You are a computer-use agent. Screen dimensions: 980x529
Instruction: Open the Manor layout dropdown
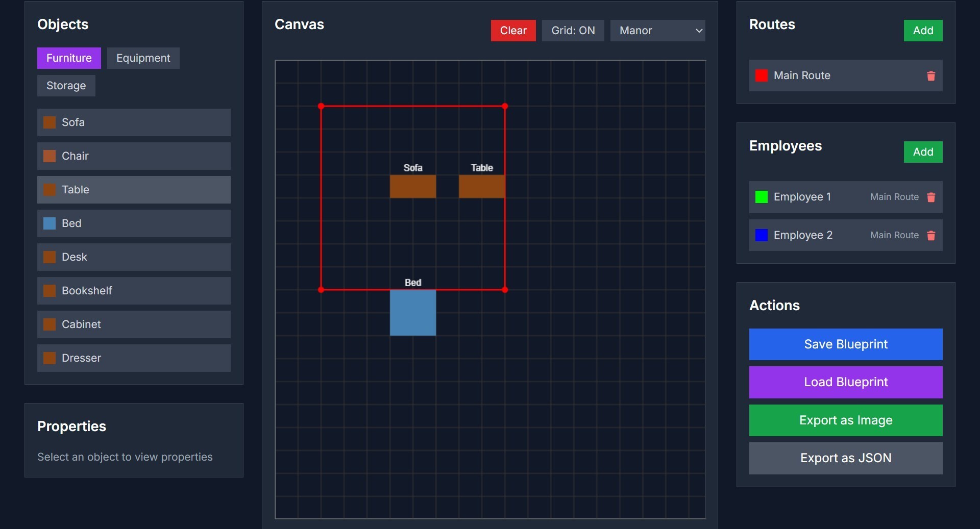tap(657, 31)
